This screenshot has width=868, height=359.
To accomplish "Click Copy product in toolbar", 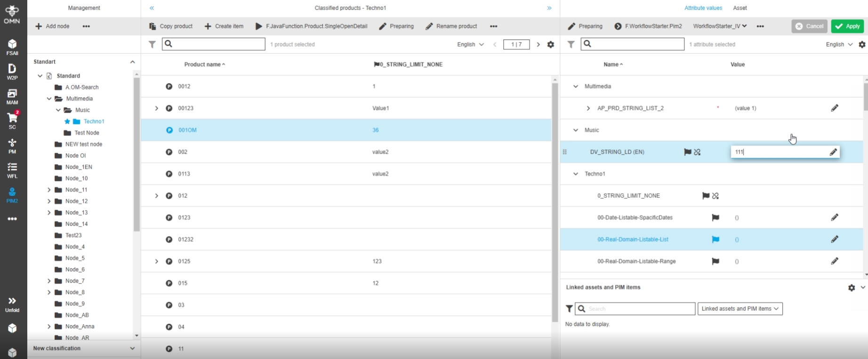I will point(171,26).
